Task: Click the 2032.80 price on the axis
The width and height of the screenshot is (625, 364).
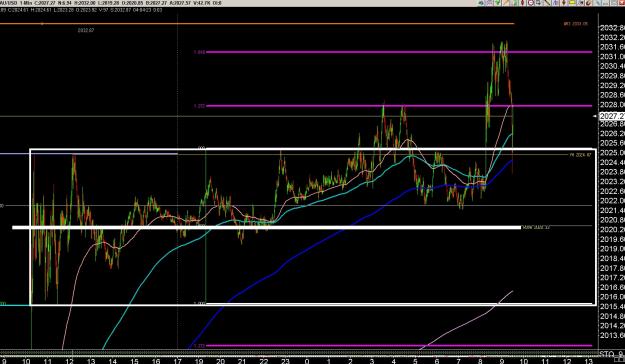Action: 612,28
